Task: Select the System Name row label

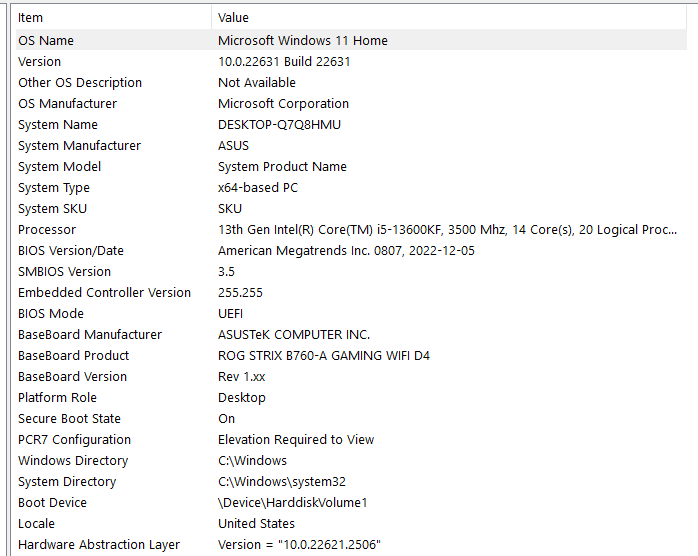Action: tap(58, 125)
